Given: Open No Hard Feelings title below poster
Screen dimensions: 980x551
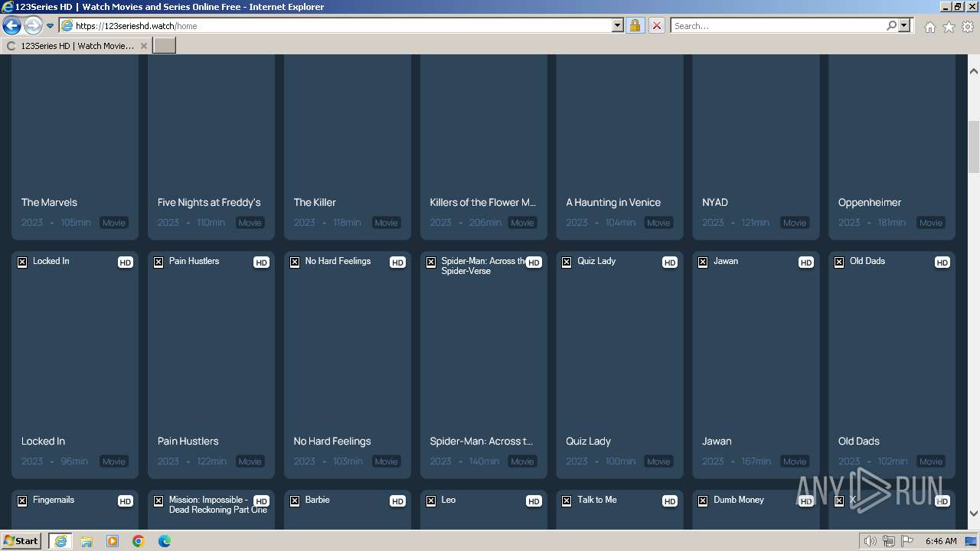Looking at the screenshot, I should [332, 442].
